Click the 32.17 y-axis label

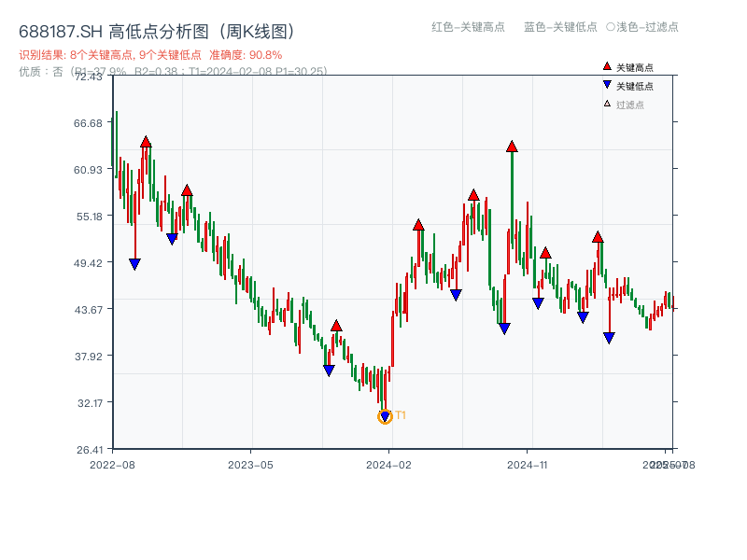click(90, 403)
